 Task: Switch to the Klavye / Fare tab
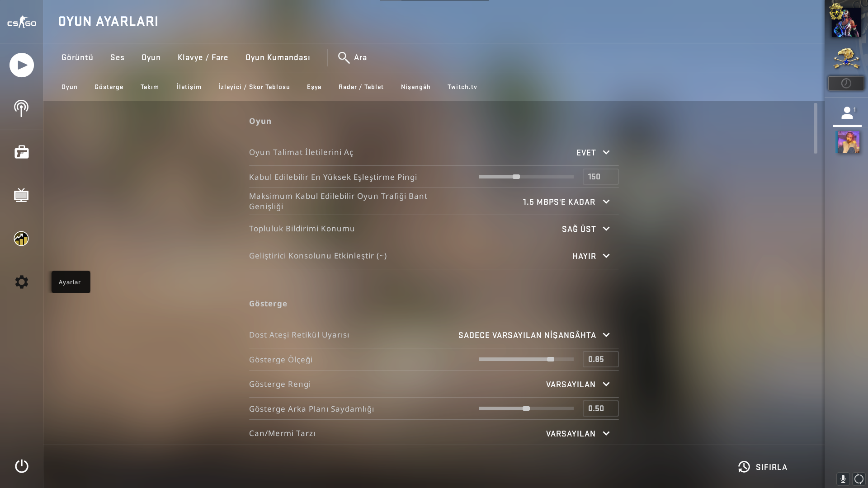coord(203,57)
